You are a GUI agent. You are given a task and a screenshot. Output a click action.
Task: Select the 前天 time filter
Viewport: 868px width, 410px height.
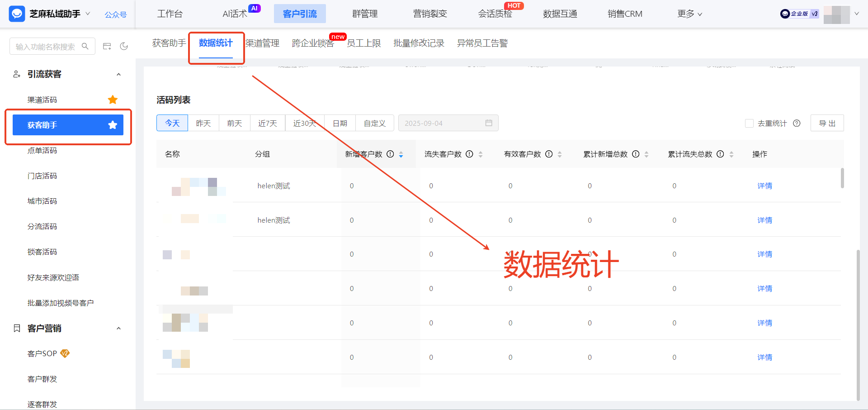[235, 123]
